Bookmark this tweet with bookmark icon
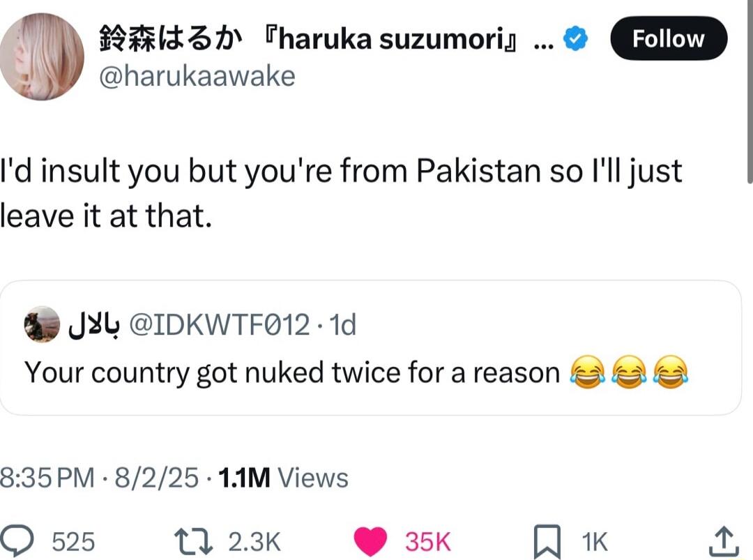Image resolution: width=753 pixels, height=560 pixels. pyautogui.click(x=547, y=541)
